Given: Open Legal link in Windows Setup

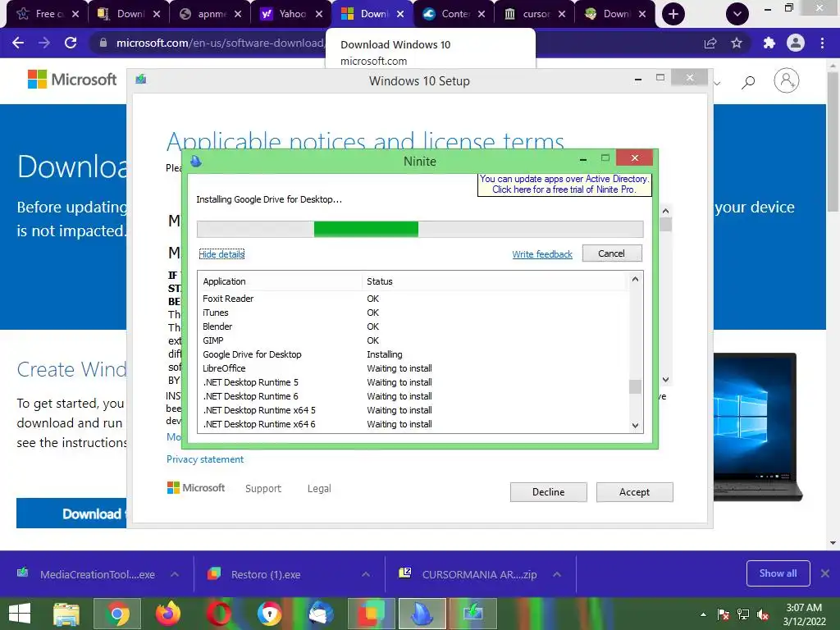Looking at the screenshot, I should click(x=319, y=489).
